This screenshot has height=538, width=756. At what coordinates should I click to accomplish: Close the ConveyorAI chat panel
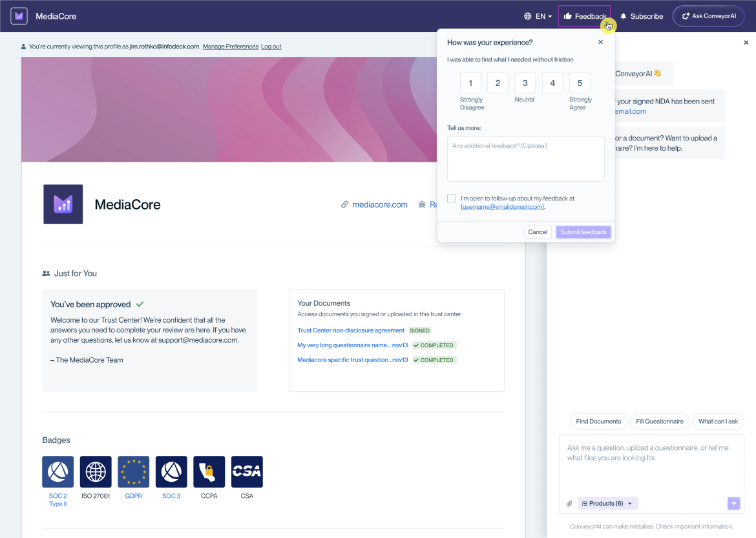pyautogui.click(x=746, y=43)
